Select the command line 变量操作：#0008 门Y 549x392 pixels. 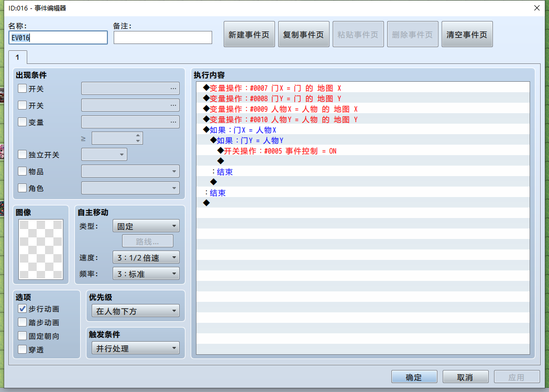[x=363, y=98]
